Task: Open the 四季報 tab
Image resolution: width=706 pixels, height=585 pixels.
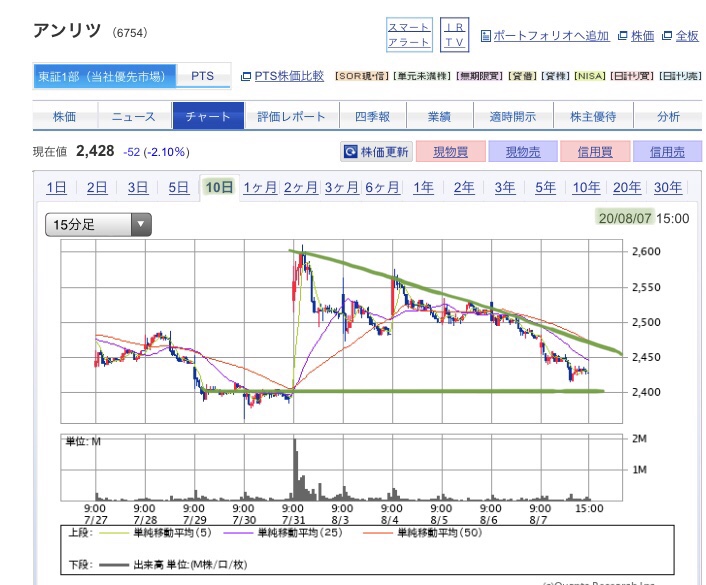Action: (x=372, y=117)
